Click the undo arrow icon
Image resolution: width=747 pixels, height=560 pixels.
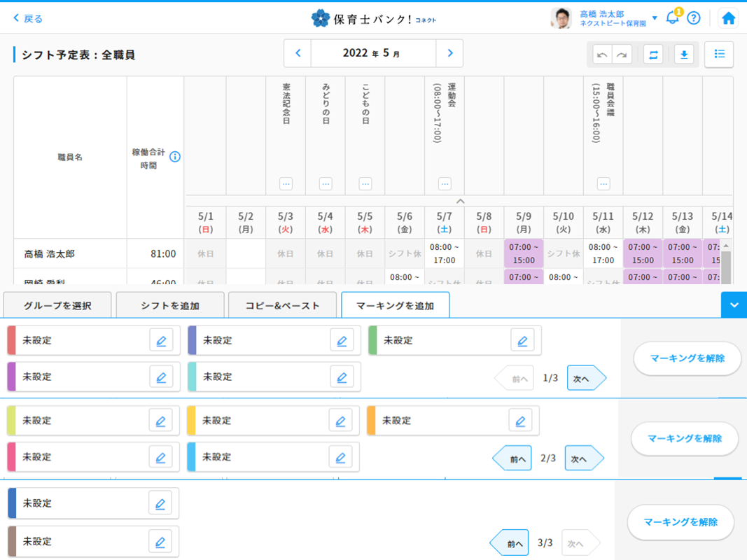pyautogui.click(x=601, y=55)
